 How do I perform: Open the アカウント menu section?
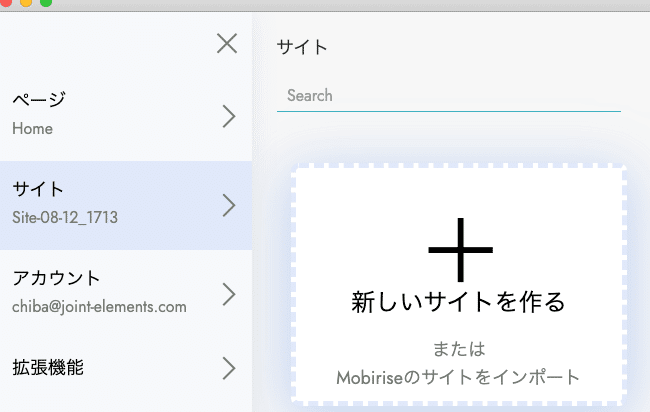click(126, 294)
